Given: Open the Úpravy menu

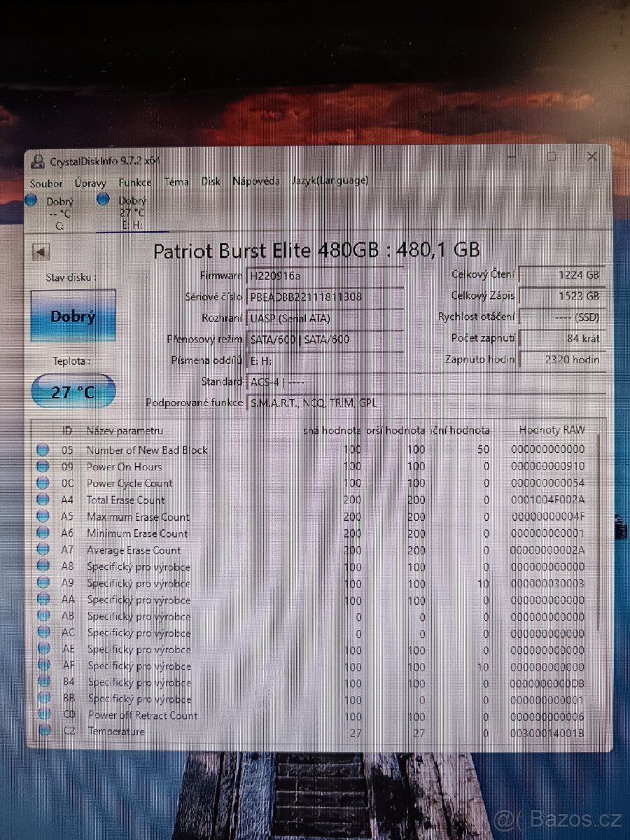Looking at the screenshot, I should [89, 182].
